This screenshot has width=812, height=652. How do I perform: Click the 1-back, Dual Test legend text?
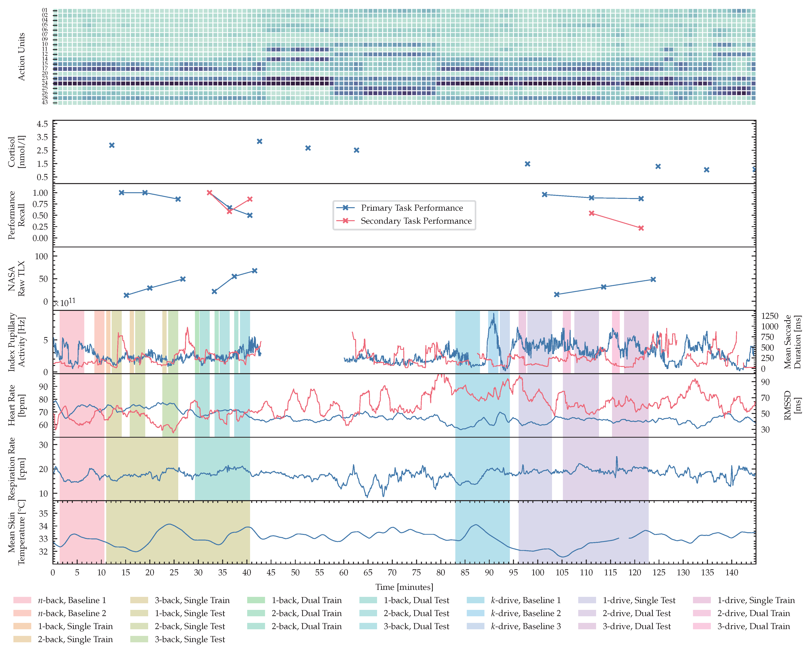pyautogui.click(x=416, y=600)
